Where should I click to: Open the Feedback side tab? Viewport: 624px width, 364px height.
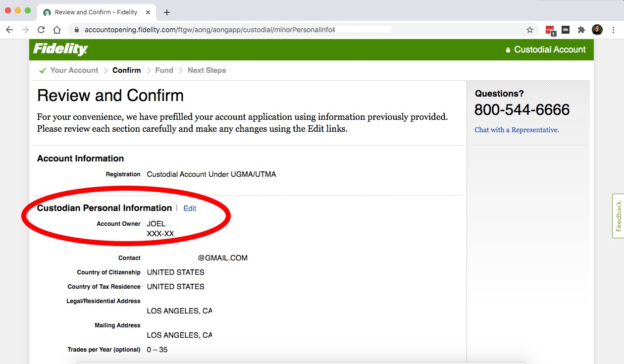click(x=618, y=216)
